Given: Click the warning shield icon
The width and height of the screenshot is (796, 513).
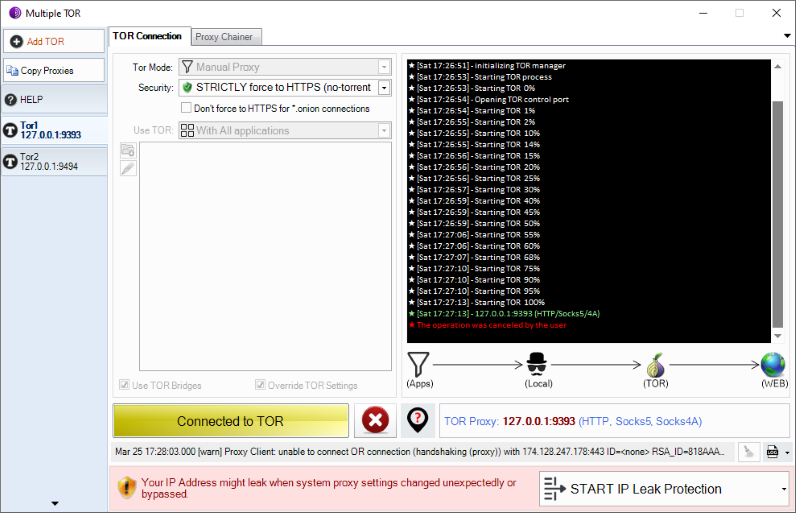Looking at the screenshot, I should pos(126,488).
